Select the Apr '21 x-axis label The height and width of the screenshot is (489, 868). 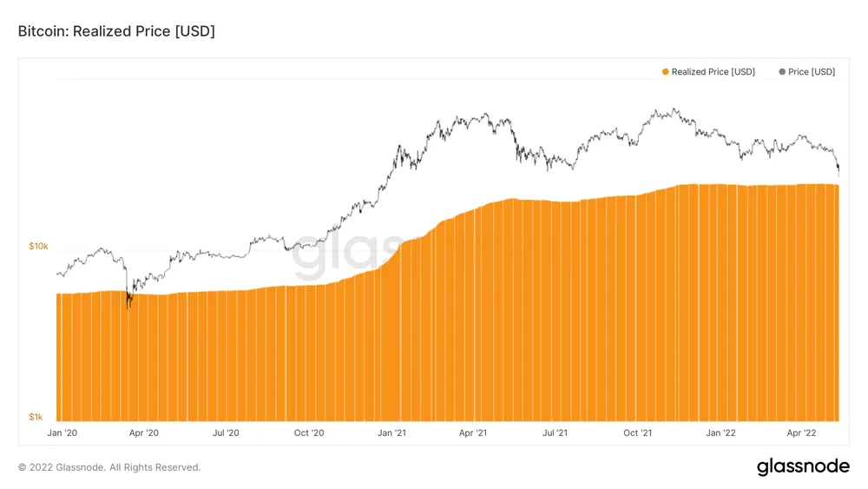471,433
